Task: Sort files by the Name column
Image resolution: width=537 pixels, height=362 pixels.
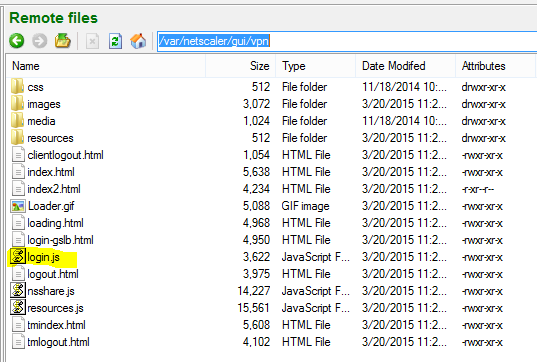Action: coord(106,66)
